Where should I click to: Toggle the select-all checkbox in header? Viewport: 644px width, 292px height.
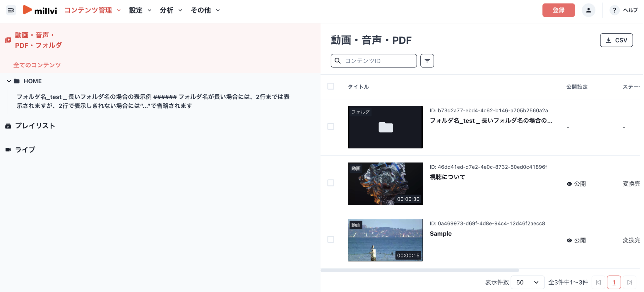331,86
